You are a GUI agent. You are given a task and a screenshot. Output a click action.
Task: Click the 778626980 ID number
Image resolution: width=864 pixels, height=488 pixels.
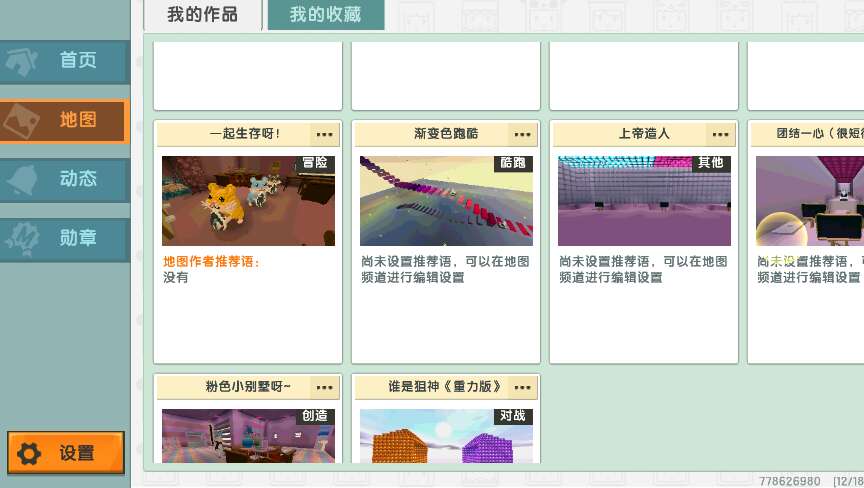click(790, 481)
